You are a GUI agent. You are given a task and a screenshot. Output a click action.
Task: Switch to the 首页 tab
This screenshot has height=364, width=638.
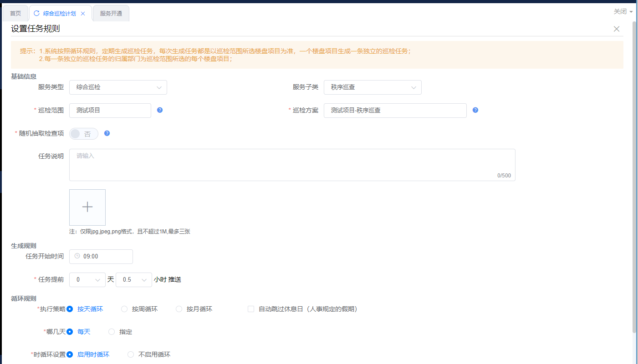pos(15,13)
